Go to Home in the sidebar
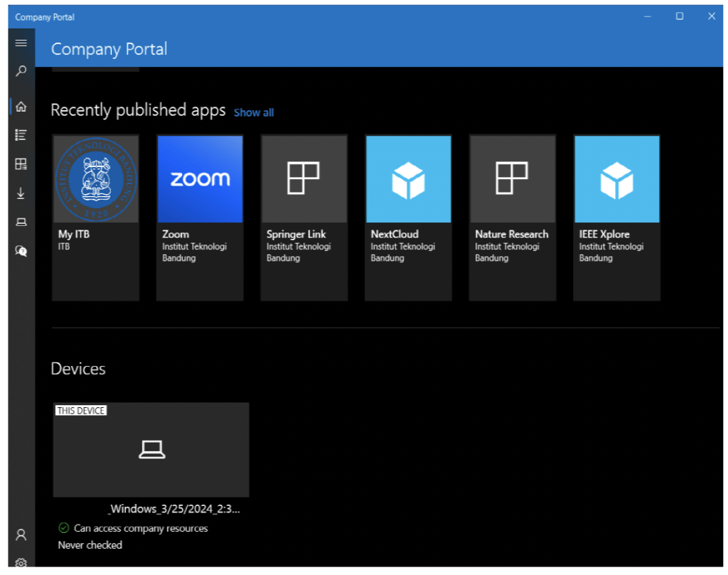The width and height of the screenshot is (728, 575). pos(21,107)
